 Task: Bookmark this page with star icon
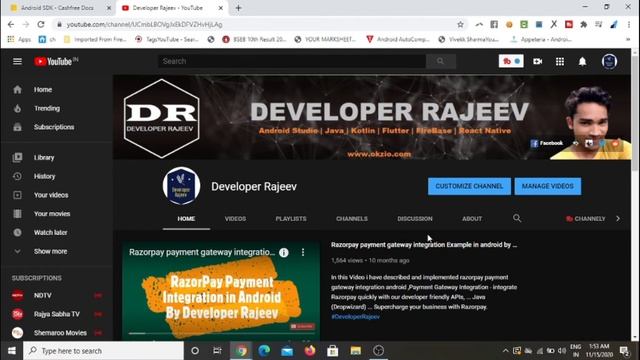click(460, 24)
